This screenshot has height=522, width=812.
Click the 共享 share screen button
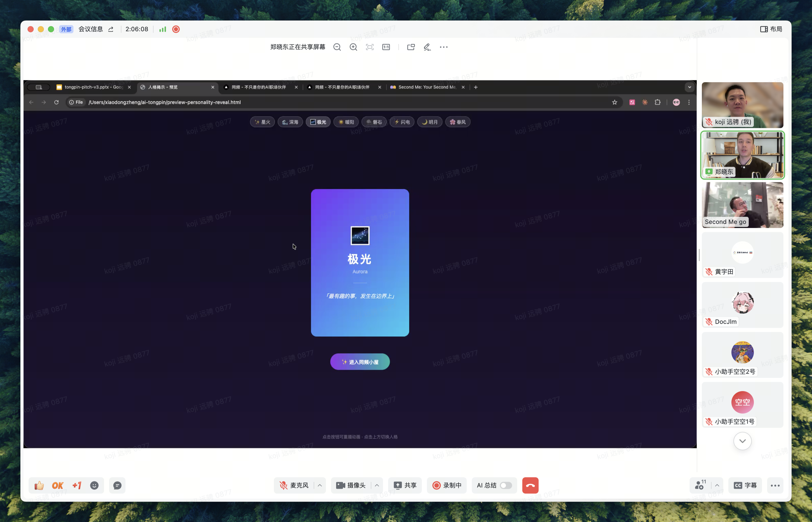pyautogui.click(x=405, y=485)
